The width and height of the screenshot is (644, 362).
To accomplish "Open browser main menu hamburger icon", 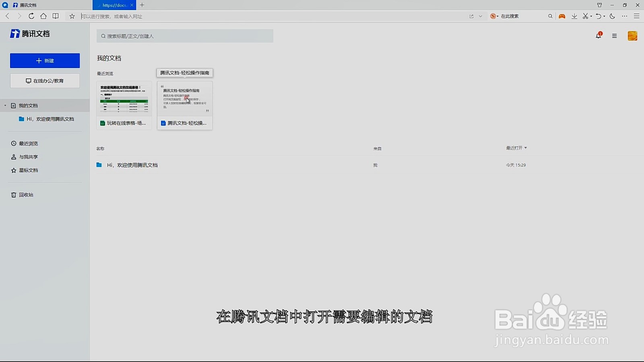I will (636, 16).
